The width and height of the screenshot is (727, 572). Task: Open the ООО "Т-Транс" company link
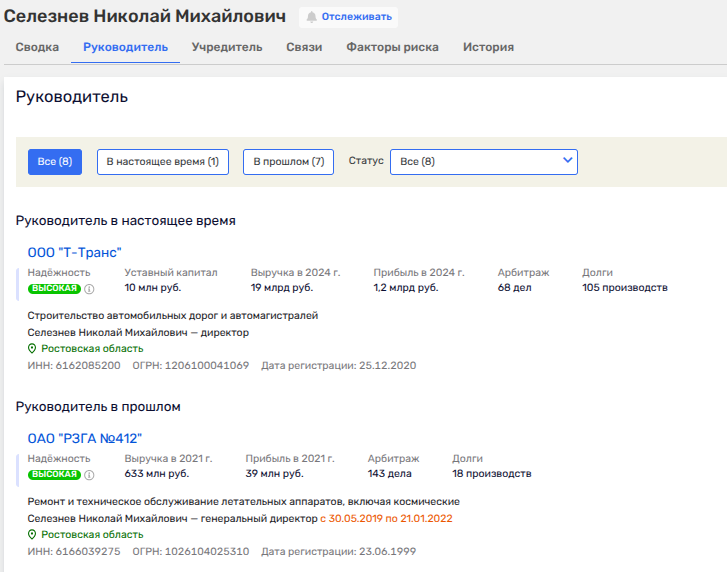pyautogui.click(x=74, y=252)
